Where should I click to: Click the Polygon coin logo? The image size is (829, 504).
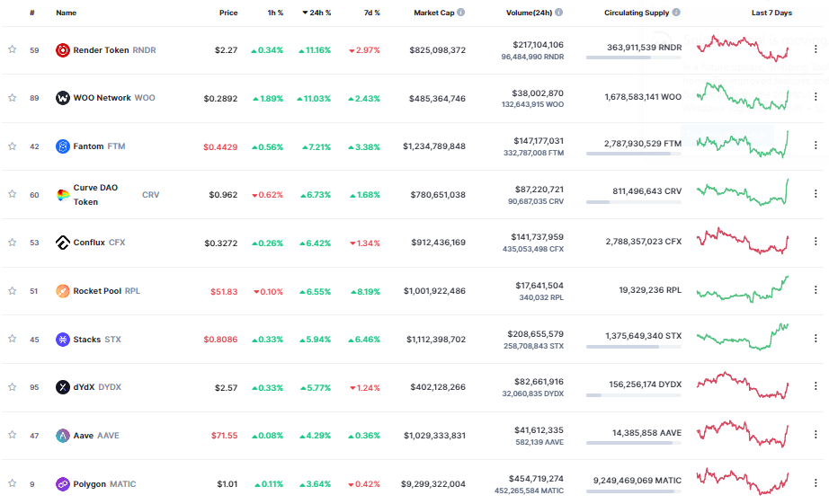coord(62,484)
